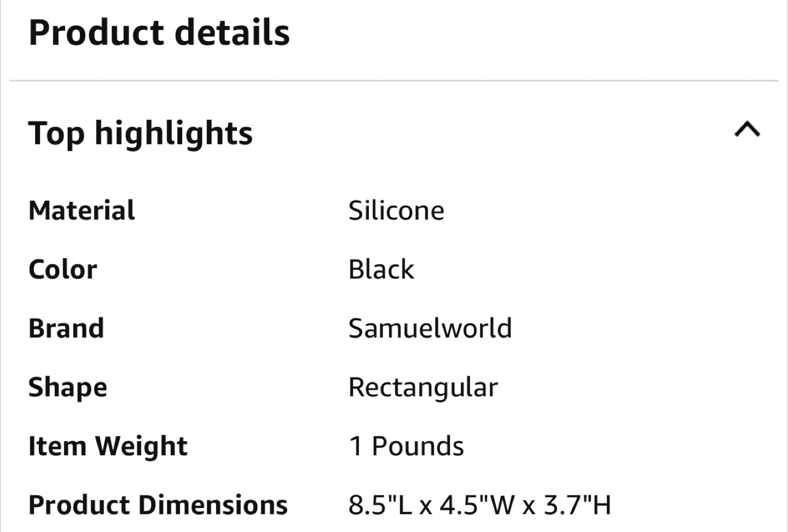The height and width of the screenshot is (532, 788).
Task: Select the Brand label
Action: [x=66, y=328]
